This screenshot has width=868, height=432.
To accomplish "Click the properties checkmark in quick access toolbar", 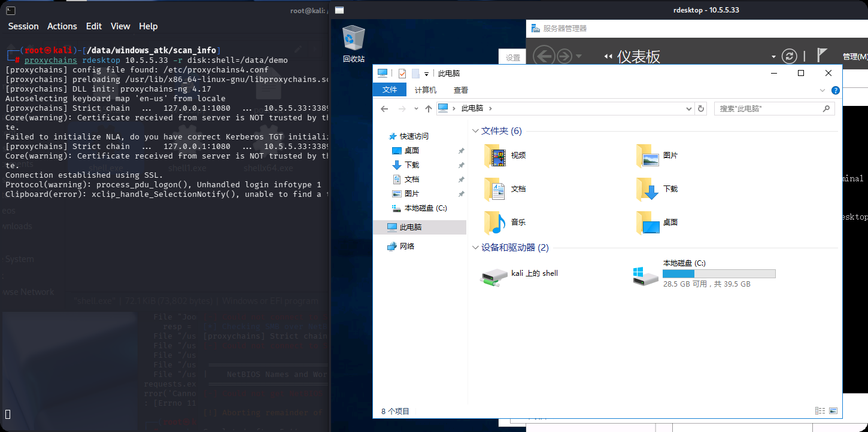I will coord(402,74).
